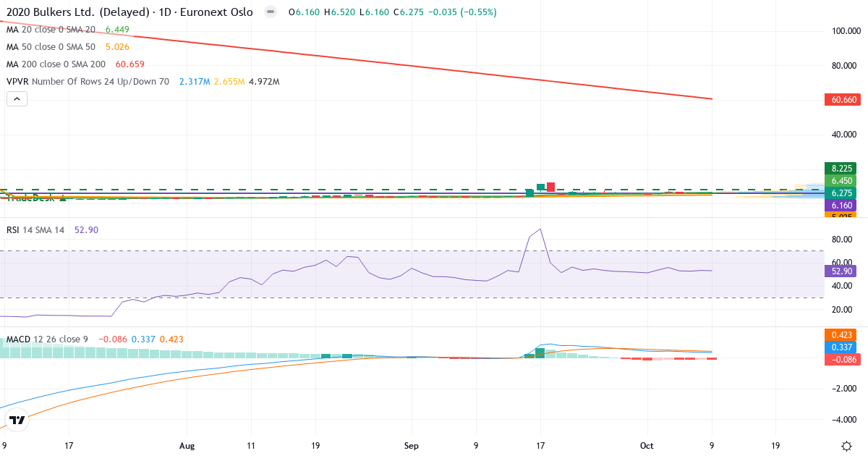Select the MACD 12 26 close 9 legend

[47, 339]
